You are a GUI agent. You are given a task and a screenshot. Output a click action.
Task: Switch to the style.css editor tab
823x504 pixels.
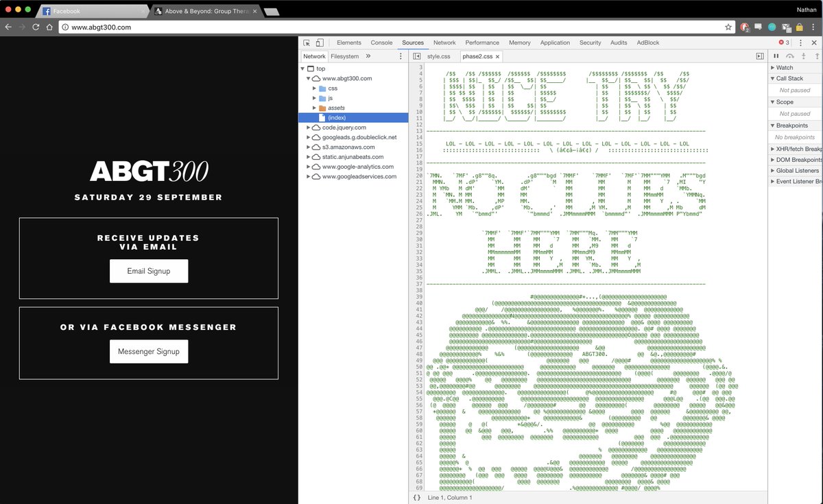click(x=438, y=56)
